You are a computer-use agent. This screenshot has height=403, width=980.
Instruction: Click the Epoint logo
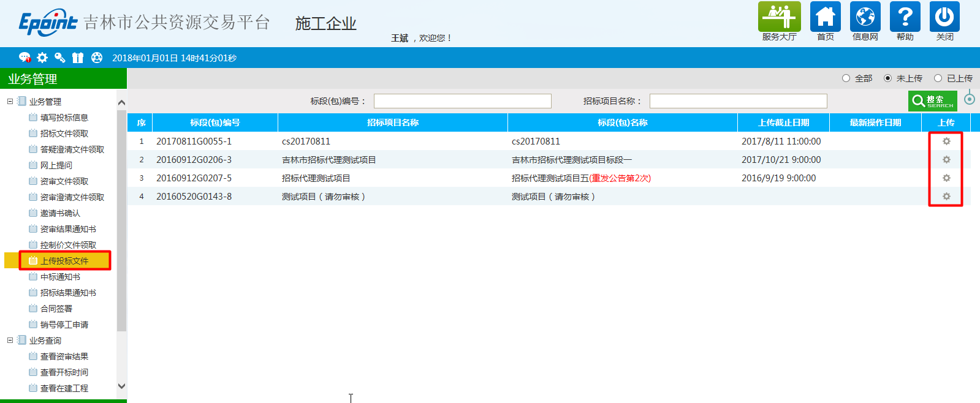pos(48,23)
